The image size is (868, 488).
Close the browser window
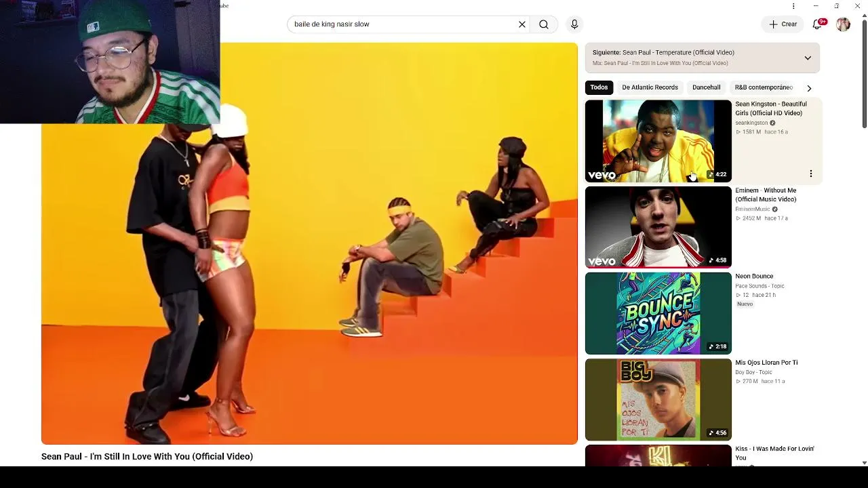(857, 6)
